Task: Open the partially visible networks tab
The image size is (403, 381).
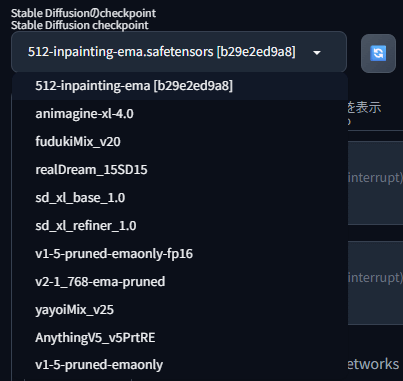Action: coord(373,364)
